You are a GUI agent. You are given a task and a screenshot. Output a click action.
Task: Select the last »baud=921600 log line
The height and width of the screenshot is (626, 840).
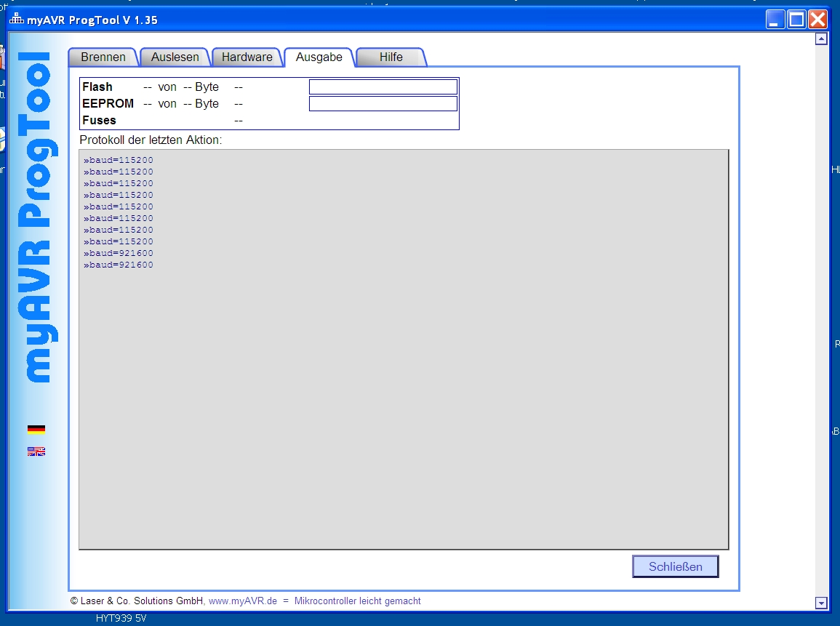click(x=119, y=265)
